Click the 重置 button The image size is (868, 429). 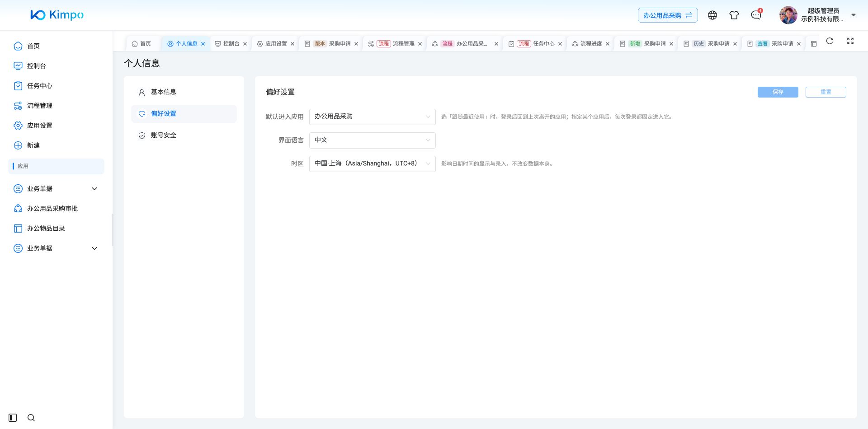(826, 92)
